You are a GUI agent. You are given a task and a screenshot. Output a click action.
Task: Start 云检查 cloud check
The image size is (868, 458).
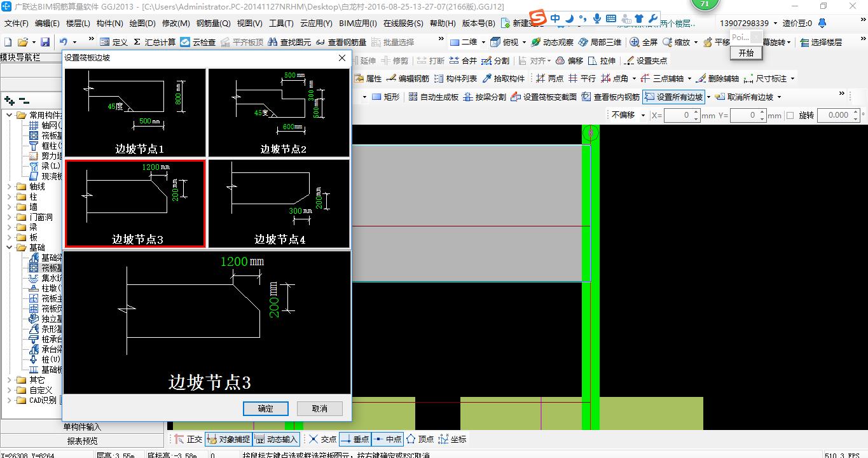point(198,42)
